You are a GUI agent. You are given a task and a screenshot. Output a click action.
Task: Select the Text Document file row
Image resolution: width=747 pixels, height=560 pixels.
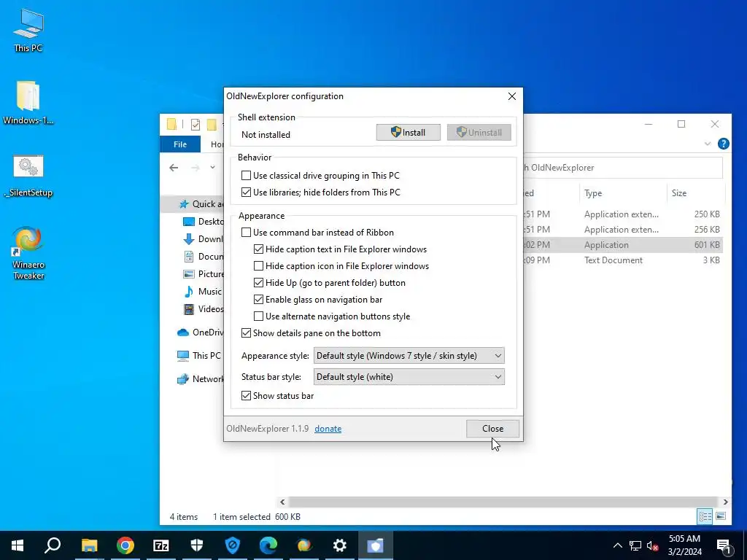623,260
